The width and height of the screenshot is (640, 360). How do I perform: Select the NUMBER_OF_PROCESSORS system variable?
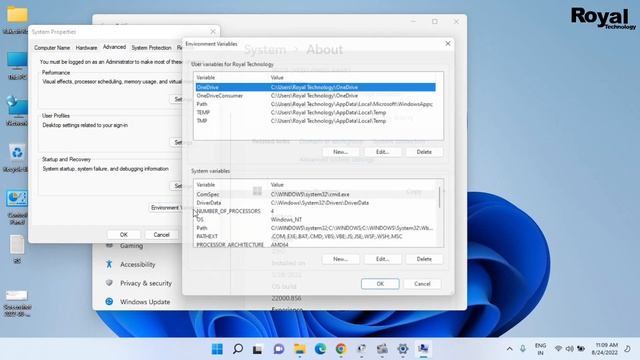316,211
